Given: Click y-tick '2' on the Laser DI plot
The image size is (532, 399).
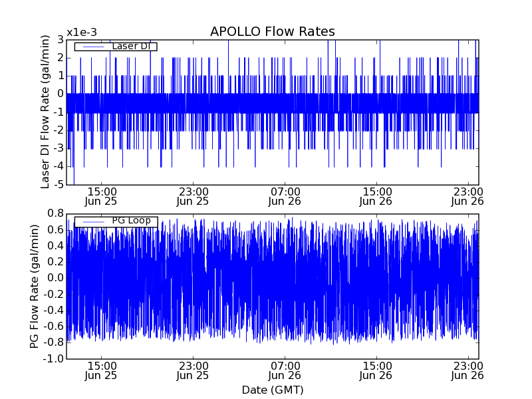Looking at the screenshot, I should [x=61, y=58].
